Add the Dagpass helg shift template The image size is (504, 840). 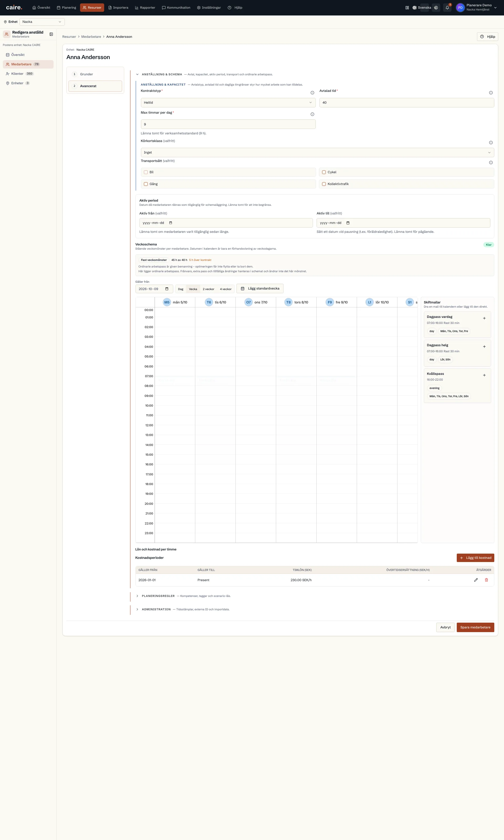[484, 347]
